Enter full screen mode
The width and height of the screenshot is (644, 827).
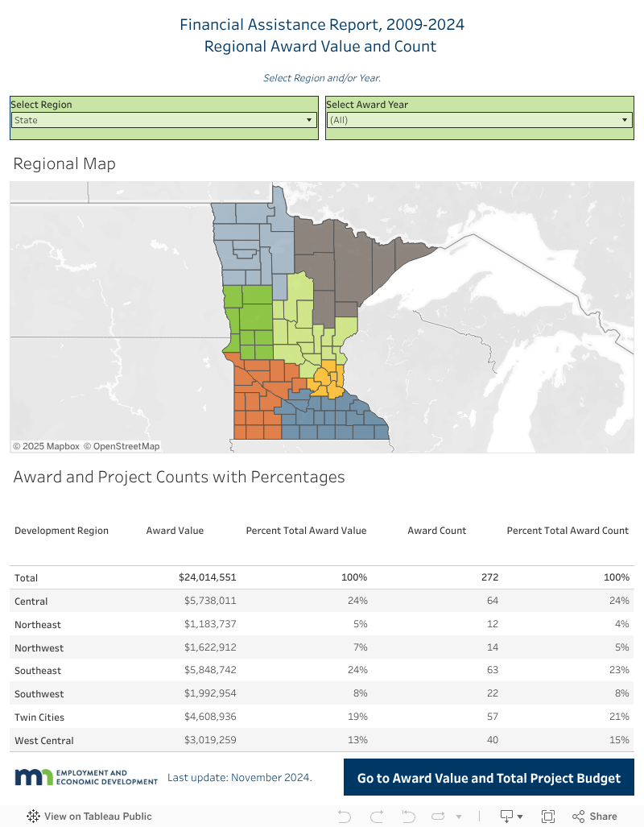click(548, 816)
